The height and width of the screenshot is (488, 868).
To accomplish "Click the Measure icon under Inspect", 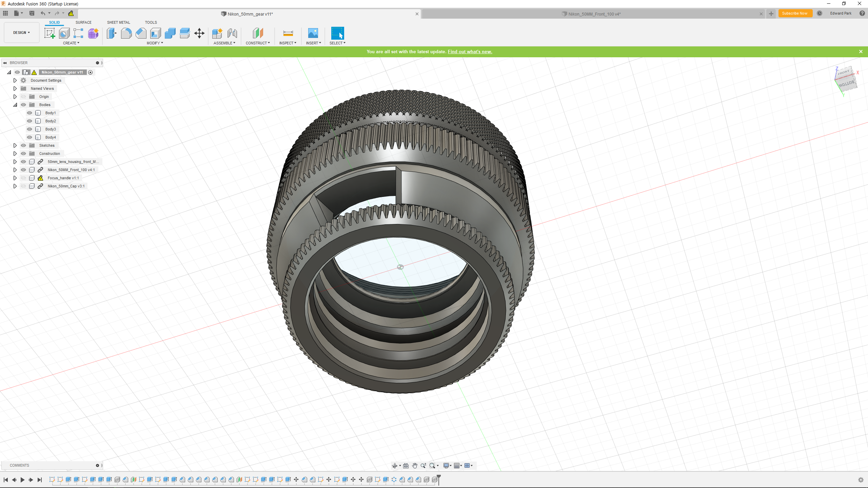I will click(288, 33).
